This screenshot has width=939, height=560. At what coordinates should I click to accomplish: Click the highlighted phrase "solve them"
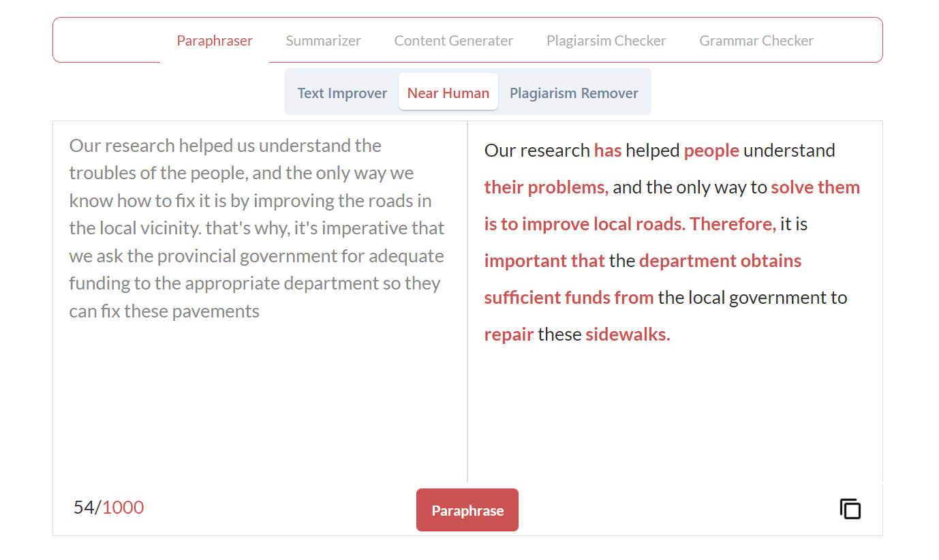coord(816,187)
